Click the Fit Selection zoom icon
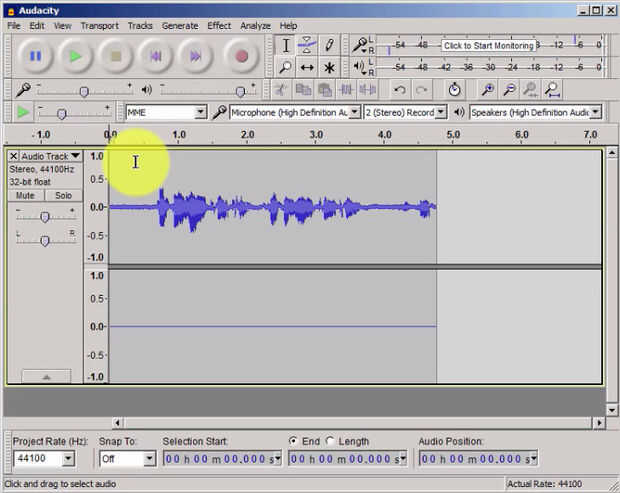 pos(531,90)
